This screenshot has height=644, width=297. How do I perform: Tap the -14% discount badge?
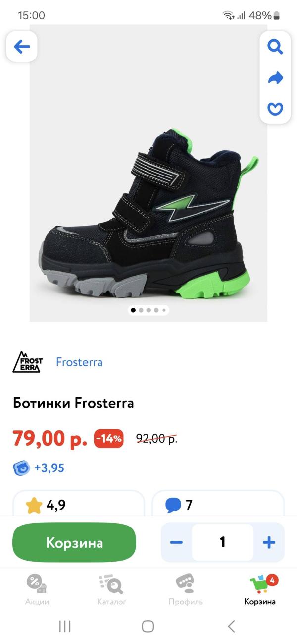[x=108, y=439]
